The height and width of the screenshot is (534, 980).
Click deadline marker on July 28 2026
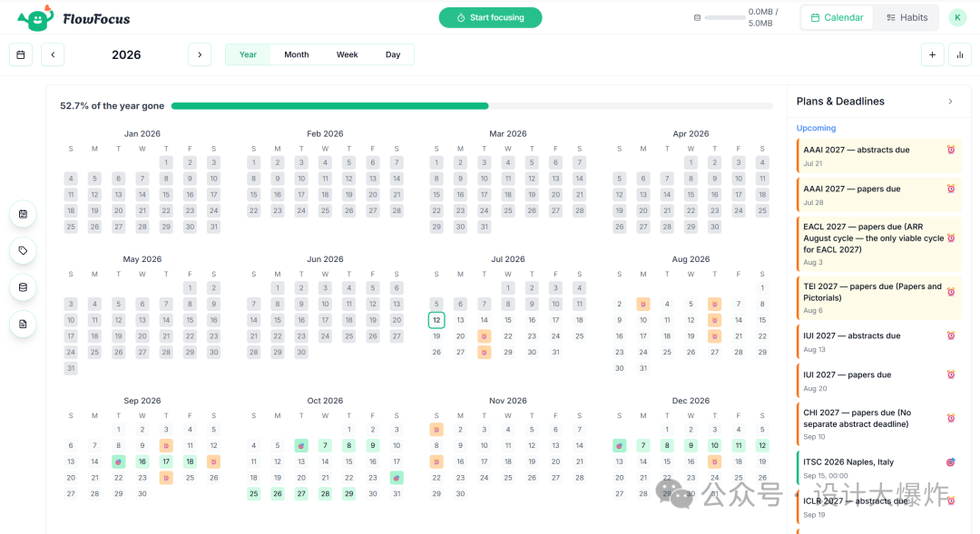484,353
